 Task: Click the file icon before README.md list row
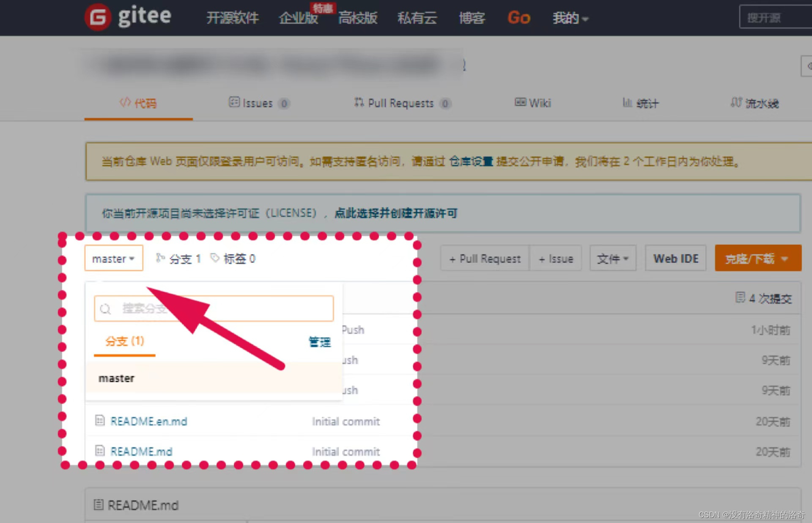[x=100, y=451]
